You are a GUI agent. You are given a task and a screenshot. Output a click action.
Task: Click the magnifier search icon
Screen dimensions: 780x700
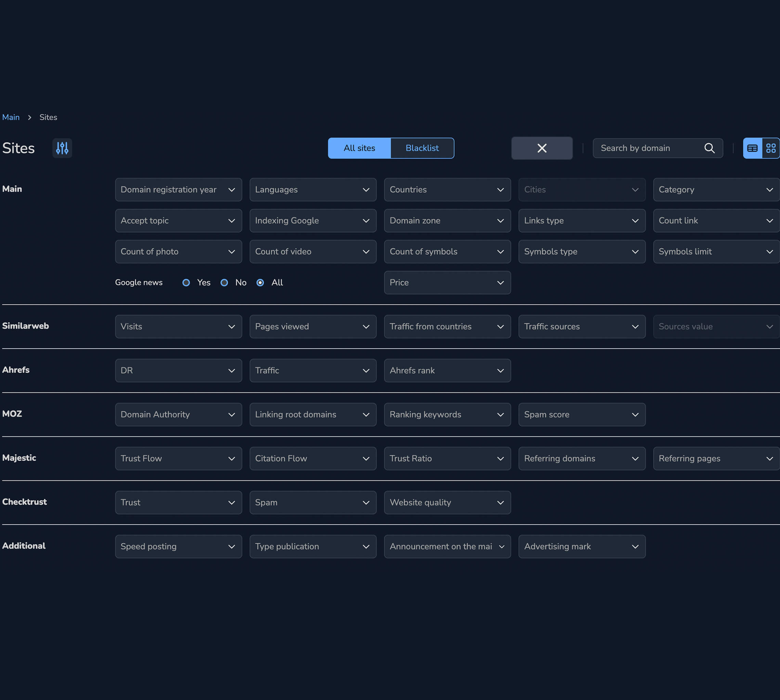709,148
